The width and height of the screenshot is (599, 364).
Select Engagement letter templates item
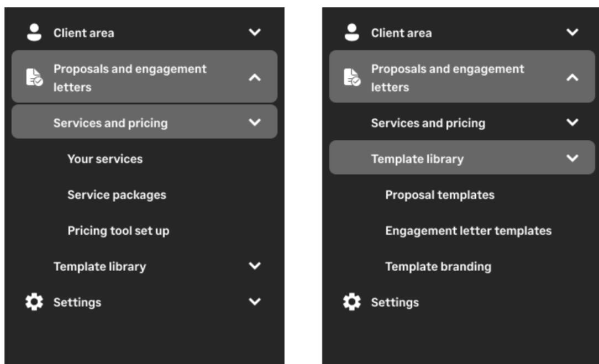point(468,231)
